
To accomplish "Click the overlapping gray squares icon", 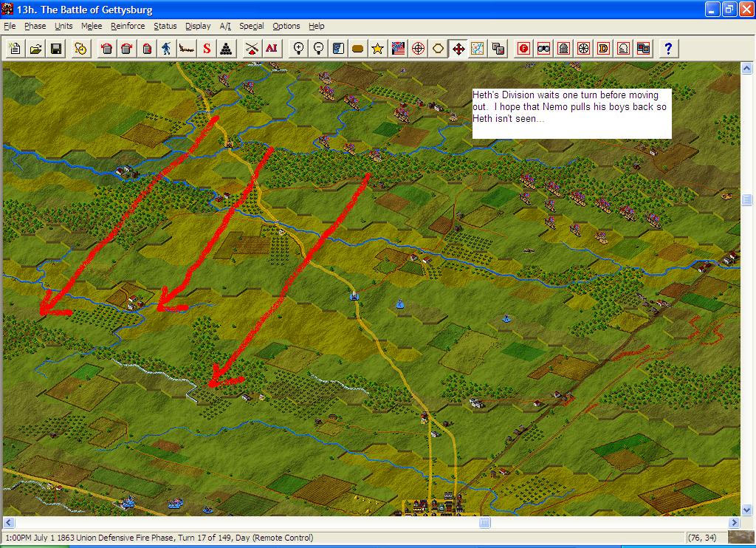I will (498, 48).
